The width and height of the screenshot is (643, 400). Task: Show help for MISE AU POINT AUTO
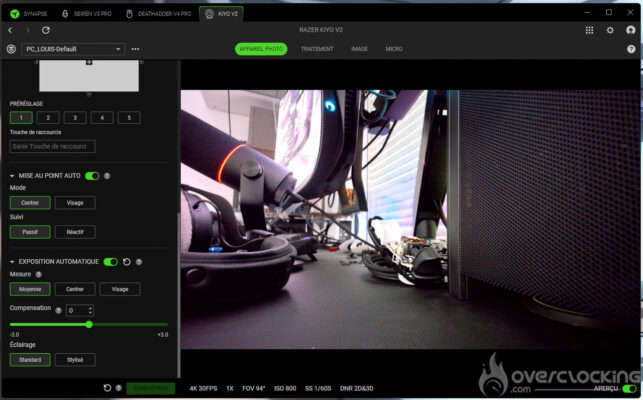(x=107, y=176)
